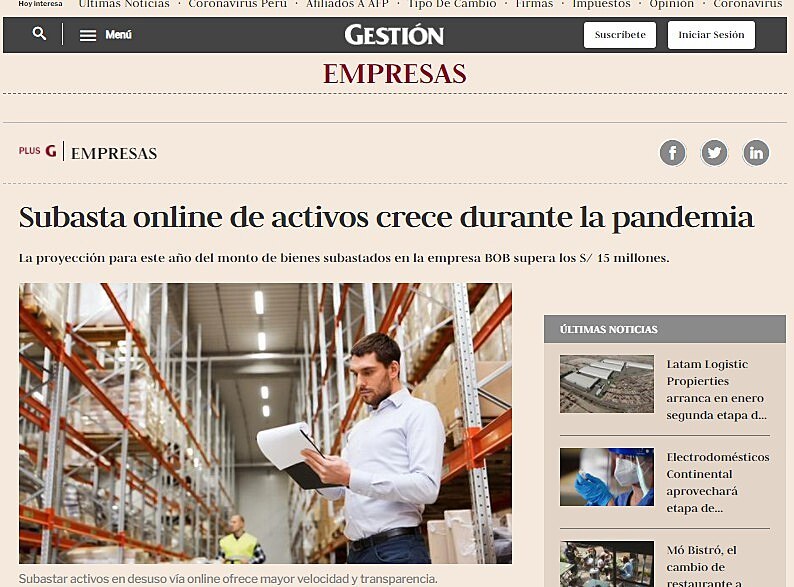This screenshot has width=794, height=587.
Task: Share article on Facebook
Action: pos(672,152)
